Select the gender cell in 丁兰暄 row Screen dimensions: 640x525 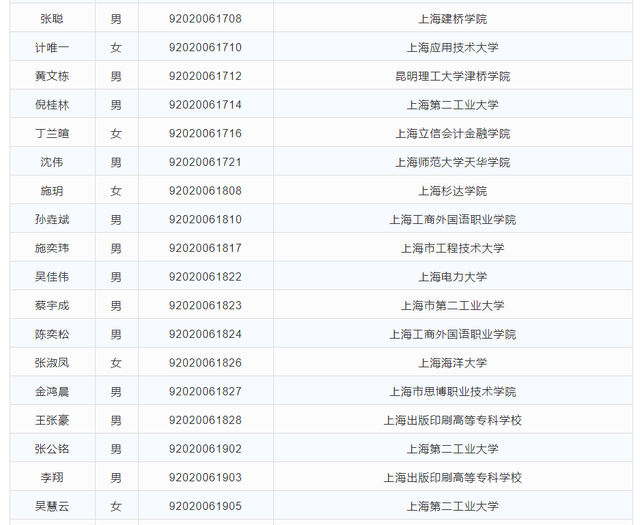[x=116, y=133]
